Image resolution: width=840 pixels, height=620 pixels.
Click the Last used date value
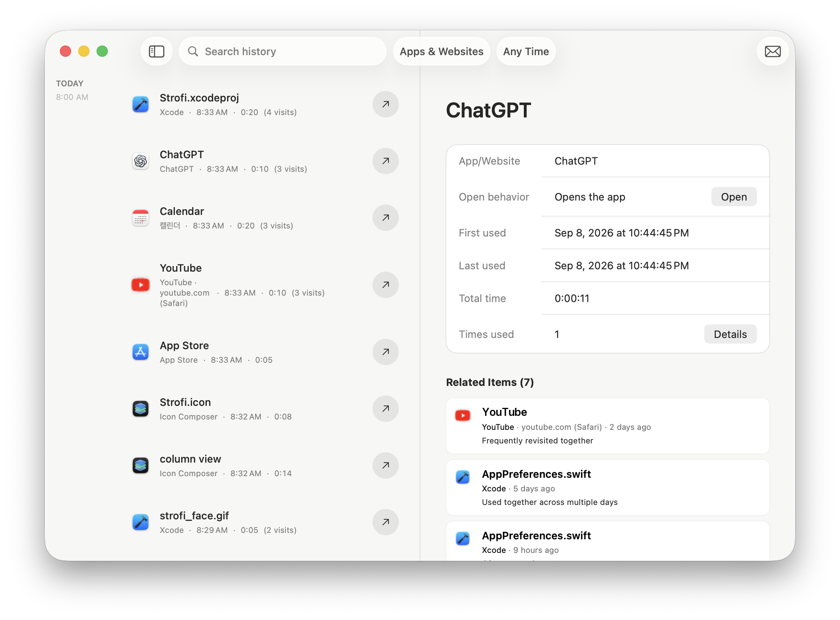pos(622,266)
